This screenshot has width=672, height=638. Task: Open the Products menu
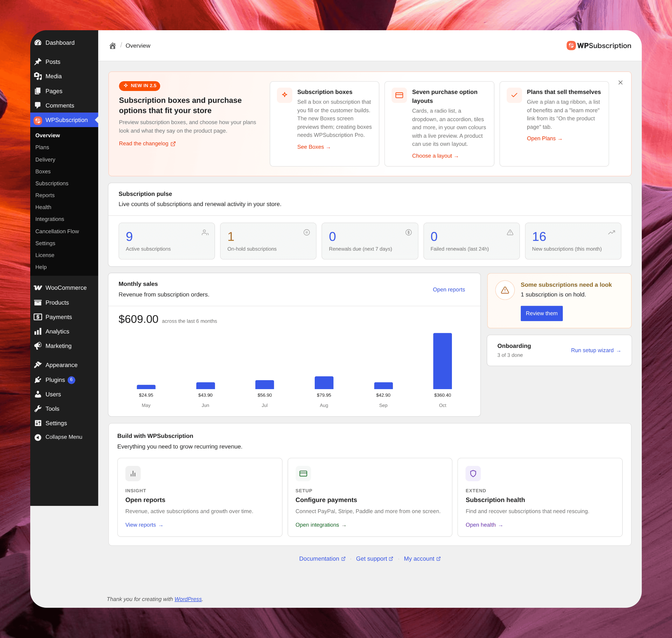coord(64,303)
